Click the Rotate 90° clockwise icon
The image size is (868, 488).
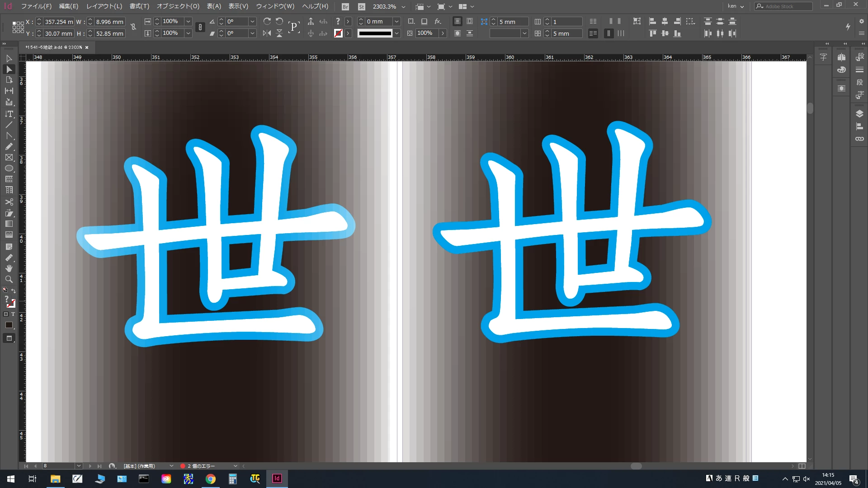tap(267, 21)
